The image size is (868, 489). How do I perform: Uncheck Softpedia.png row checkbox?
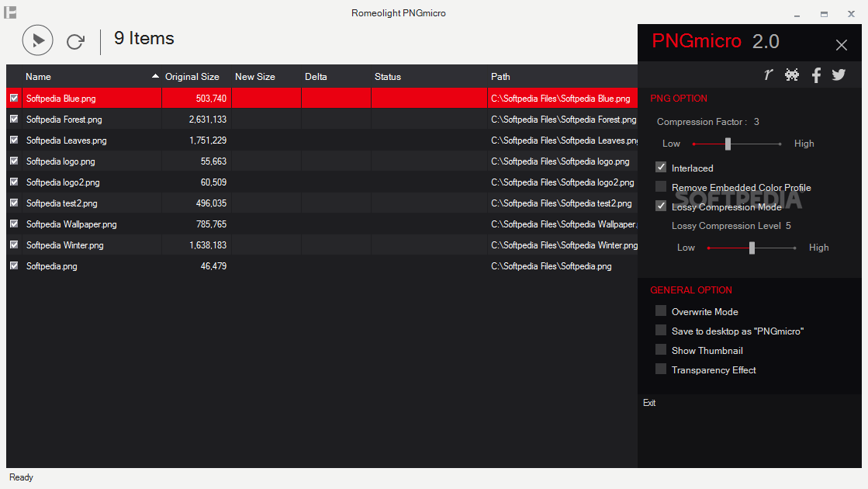[14, 265]
